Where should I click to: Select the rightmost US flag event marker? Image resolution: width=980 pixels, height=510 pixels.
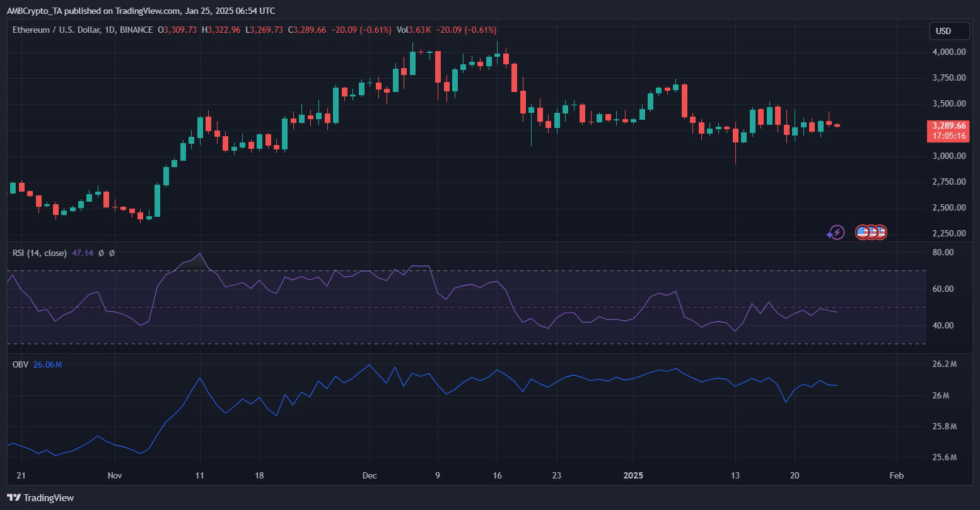pyautogui.click(x=880, y=232)
